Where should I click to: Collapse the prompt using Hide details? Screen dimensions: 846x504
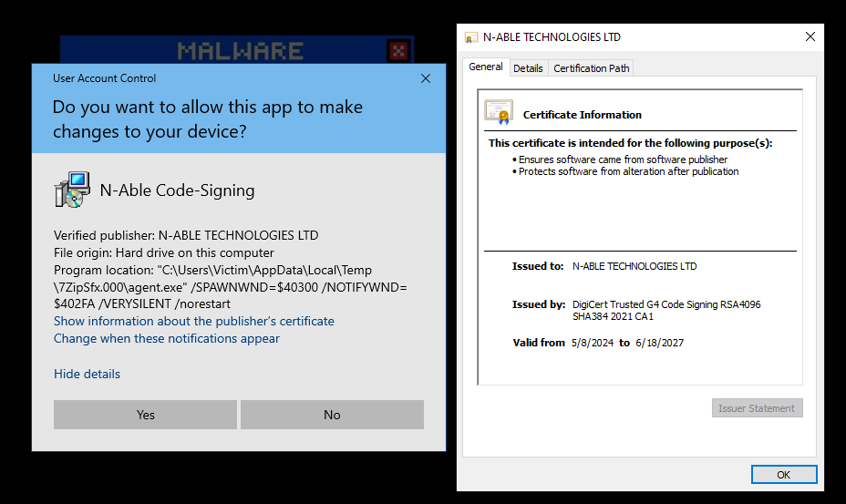pos(87,374)
